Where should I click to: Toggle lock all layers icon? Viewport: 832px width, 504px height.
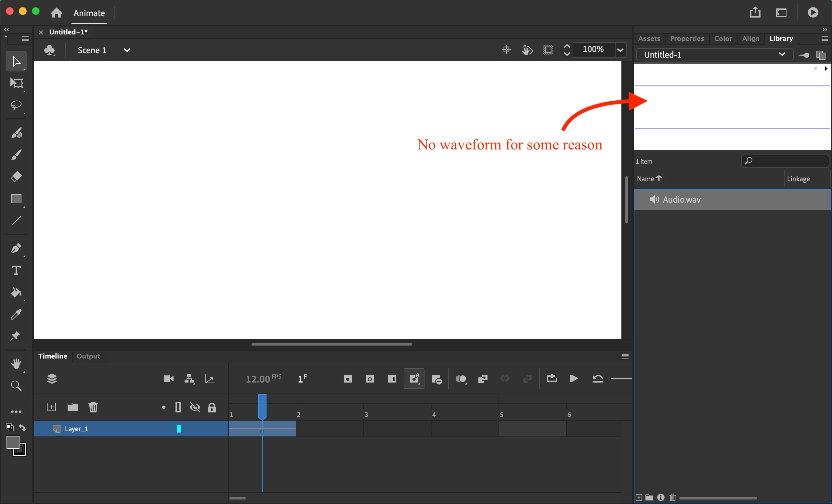click(x=212, y=408)
